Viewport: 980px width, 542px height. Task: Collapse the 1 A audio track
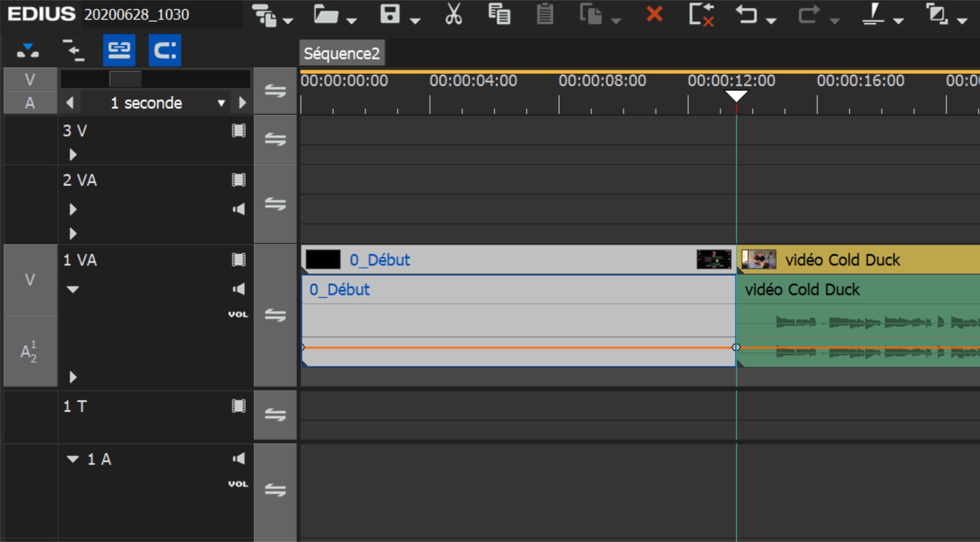(73, 459)
